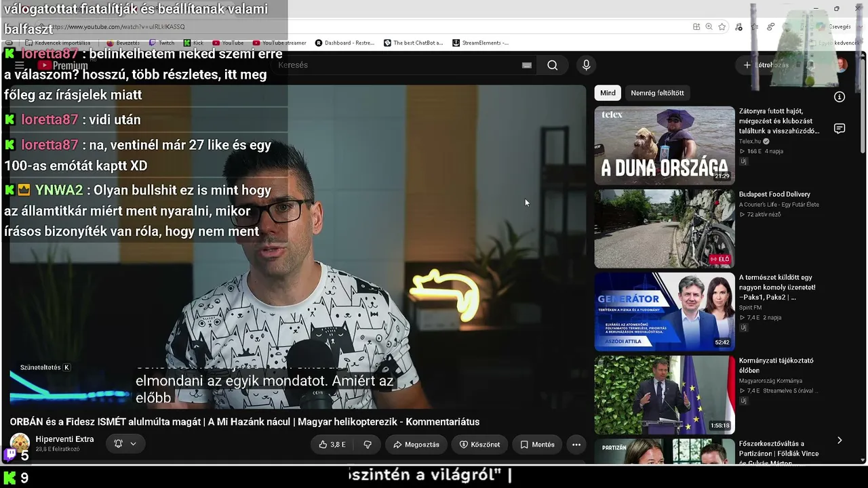
Task: Open the 'Kormányzati tájékoztató élőben' title
Action: point(776,365)
